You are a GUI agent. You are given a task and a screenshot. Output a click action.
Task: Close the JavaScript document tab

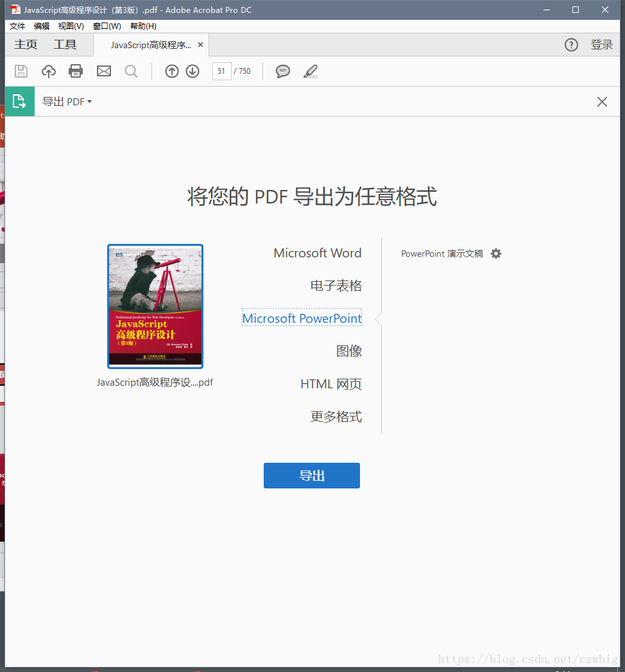(200, 44)
